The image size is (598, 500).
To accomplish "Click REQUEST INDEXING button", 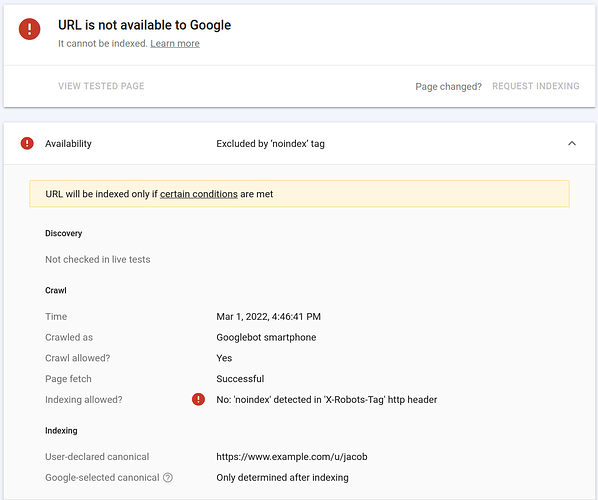I will point(535,86).
